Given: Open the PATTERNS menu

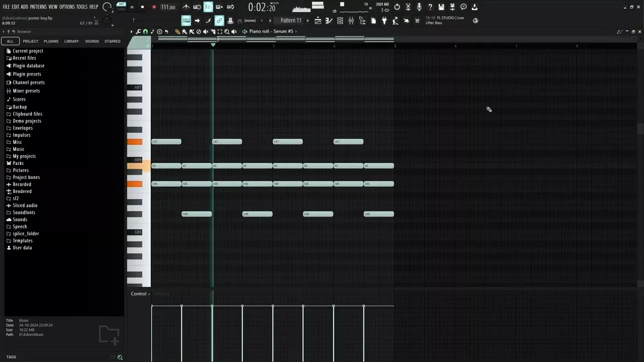Looking at the screenshot, I should click(38, 7).
